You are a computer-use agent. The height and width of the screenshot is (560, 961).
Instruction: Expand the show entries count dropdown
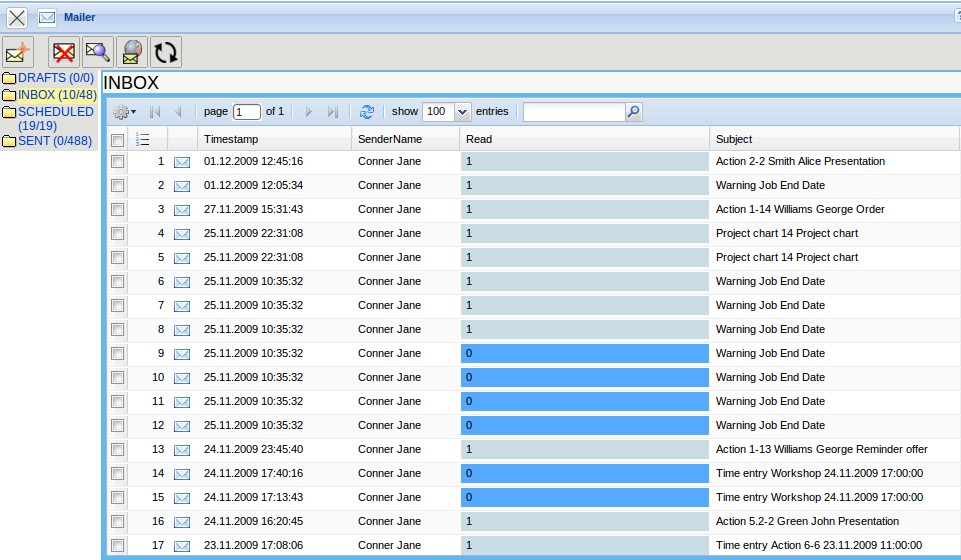462,112
